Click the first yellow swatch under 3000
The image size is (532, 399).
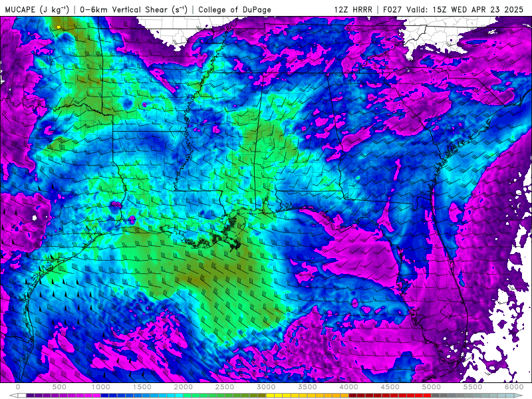pos(270,395)
